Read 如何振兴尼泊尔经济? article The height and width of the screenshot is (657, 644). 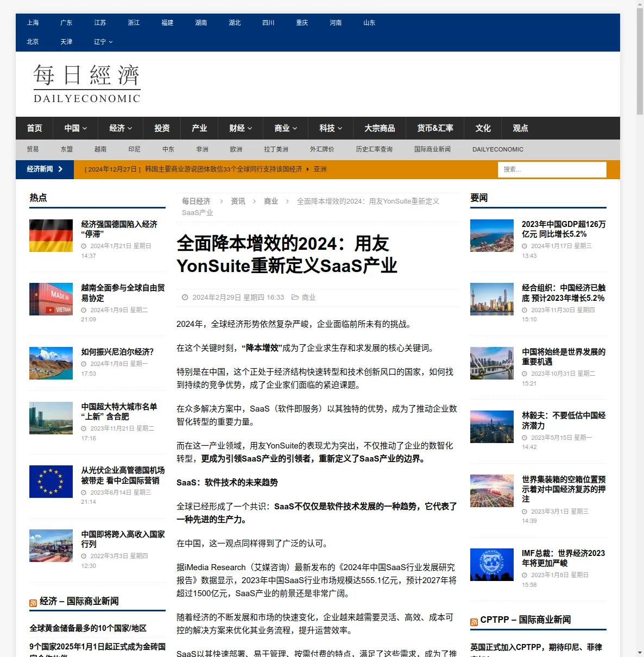pyautogui.click(x=117, y=352)
